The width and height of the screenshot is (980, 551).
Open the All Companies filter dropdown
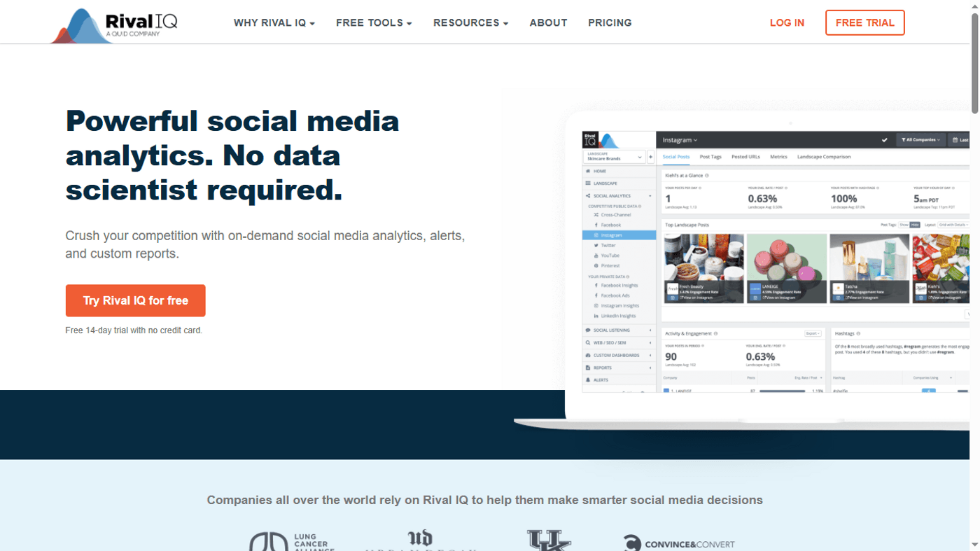[x=920, y=139]
